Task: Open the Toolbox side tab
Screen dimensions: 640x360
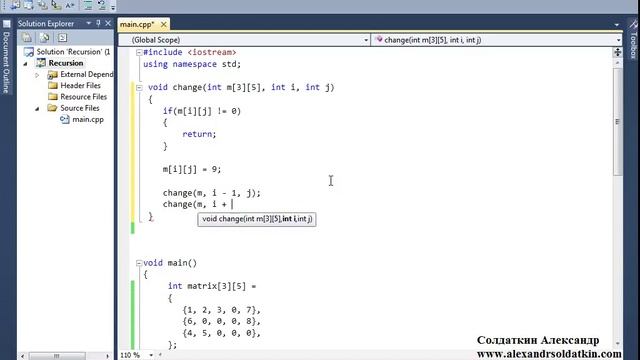Action: click(633, 46)
